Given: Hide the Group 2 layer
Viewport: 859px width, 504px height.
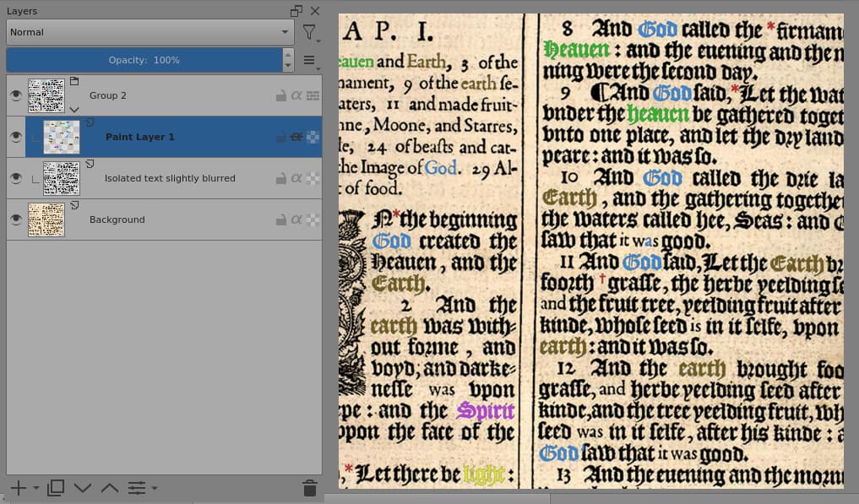Looking at the screenshot, I should (x=16, y=95).
